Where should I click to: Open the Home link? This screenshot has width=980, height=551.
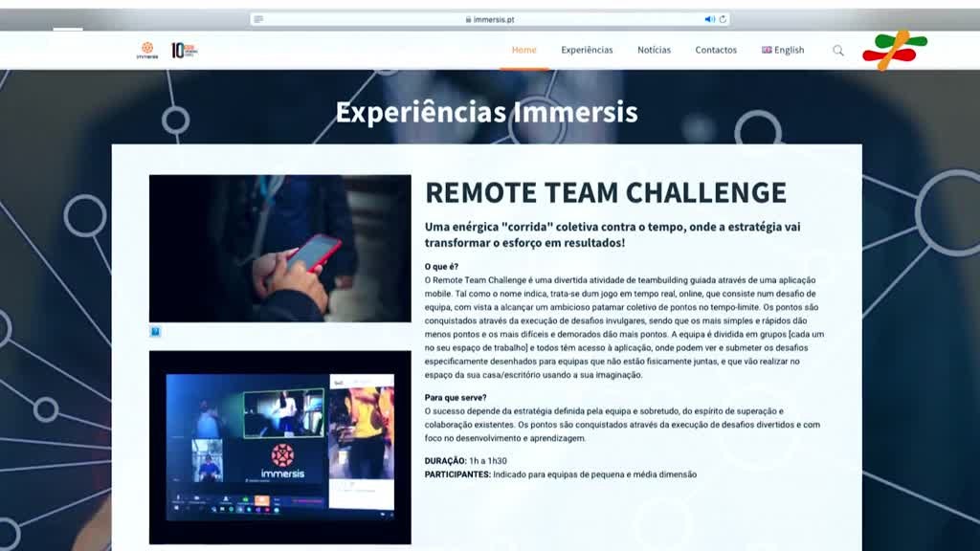click(x=523, y=50)
